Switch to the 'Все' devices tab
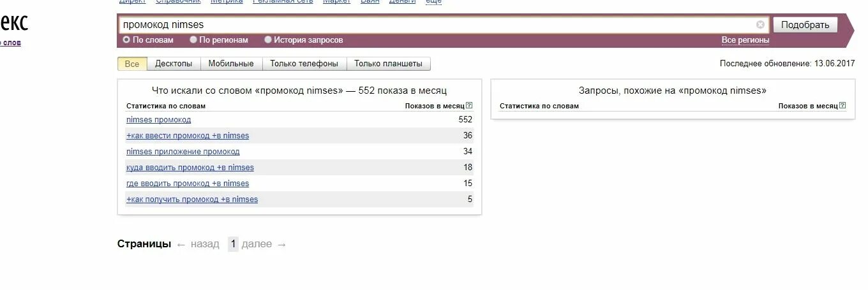Screen dimensions: 868x290 click(132, 64)
